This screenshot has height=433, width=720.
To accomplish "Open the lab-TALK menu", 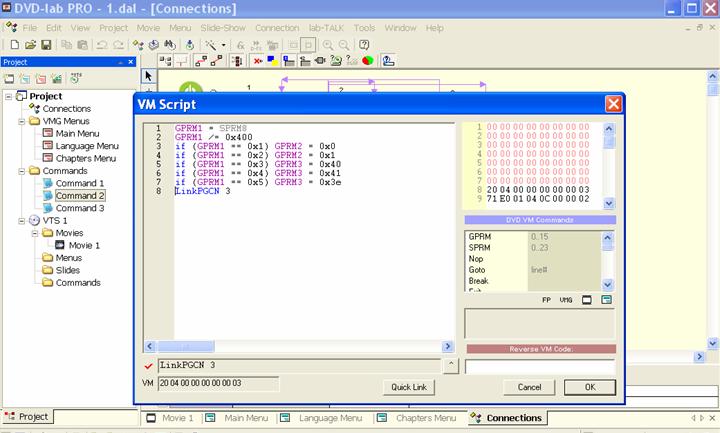I will pos(326,28).
